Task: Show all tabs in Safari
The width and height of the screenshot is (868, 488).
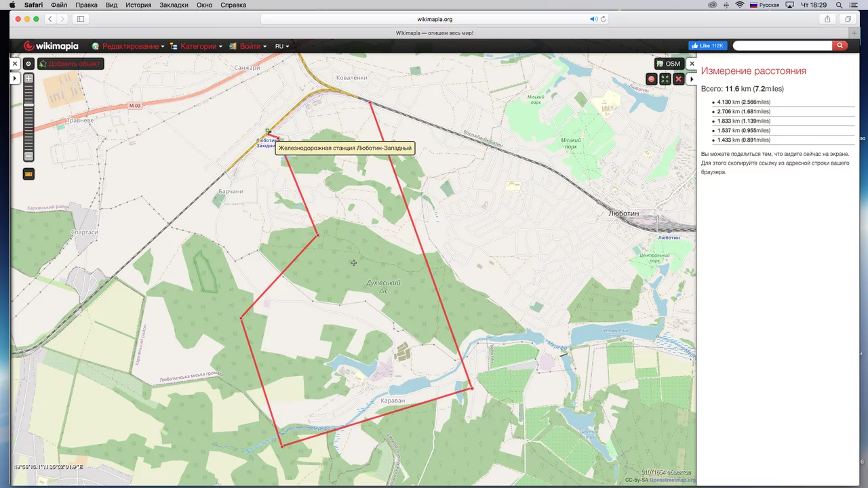Action: pyautogui.click(x=848, y=19)
